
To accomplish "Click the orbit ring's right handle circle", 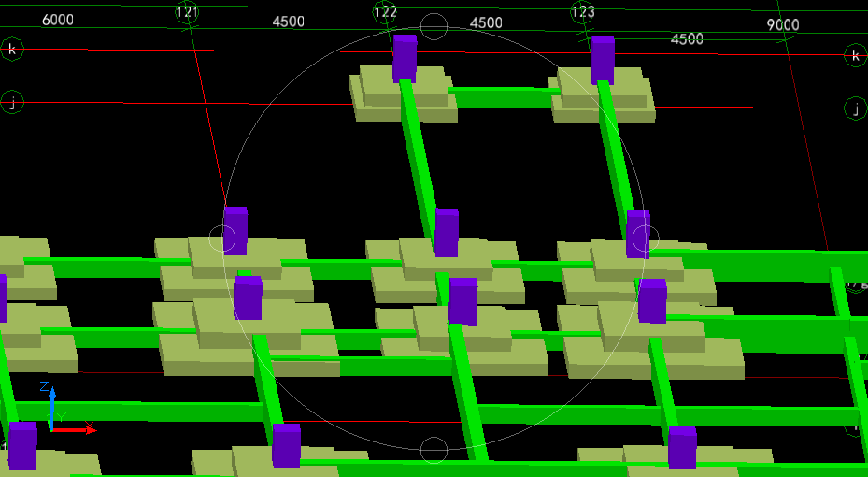I will tap(646, 238).
